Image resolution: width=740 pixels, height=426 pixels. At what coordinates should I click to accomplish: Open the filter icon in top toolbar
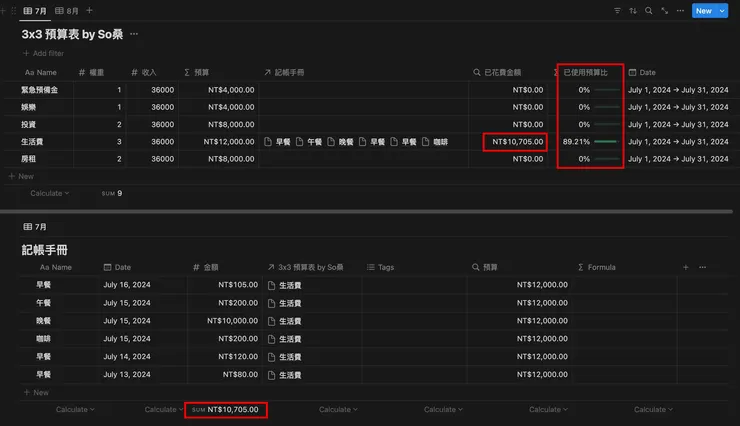point(617,10)
